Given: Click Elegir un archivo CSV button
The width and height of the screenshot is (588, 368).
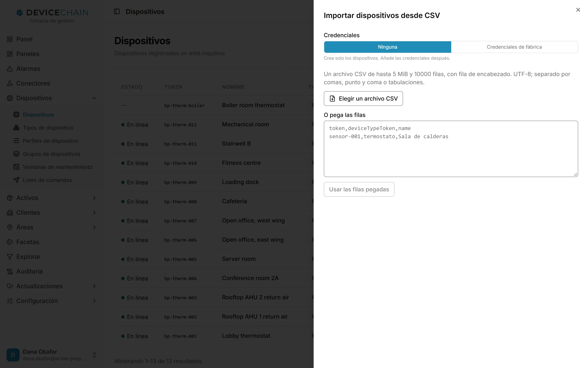Looking at the screenshot, I should 363,99.
